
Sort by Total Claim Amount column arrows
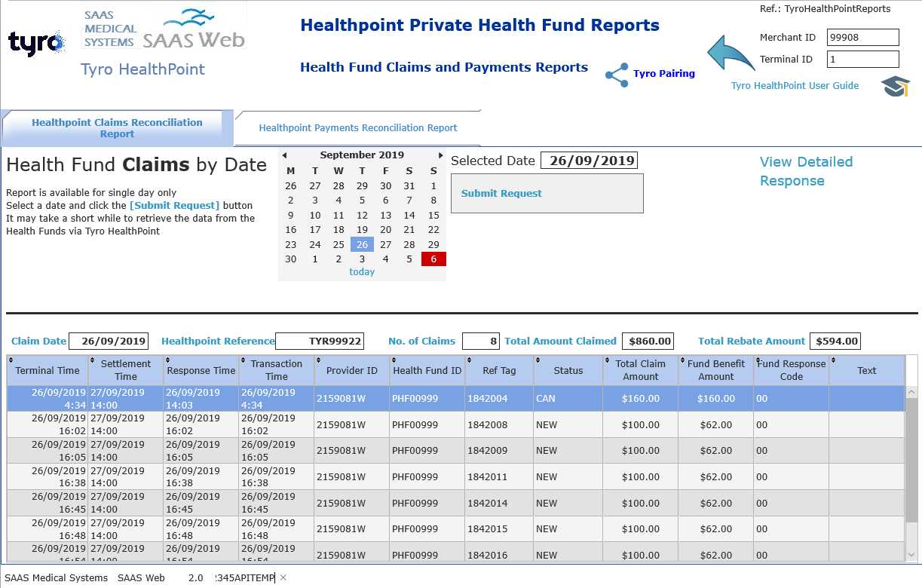(607, 360)
